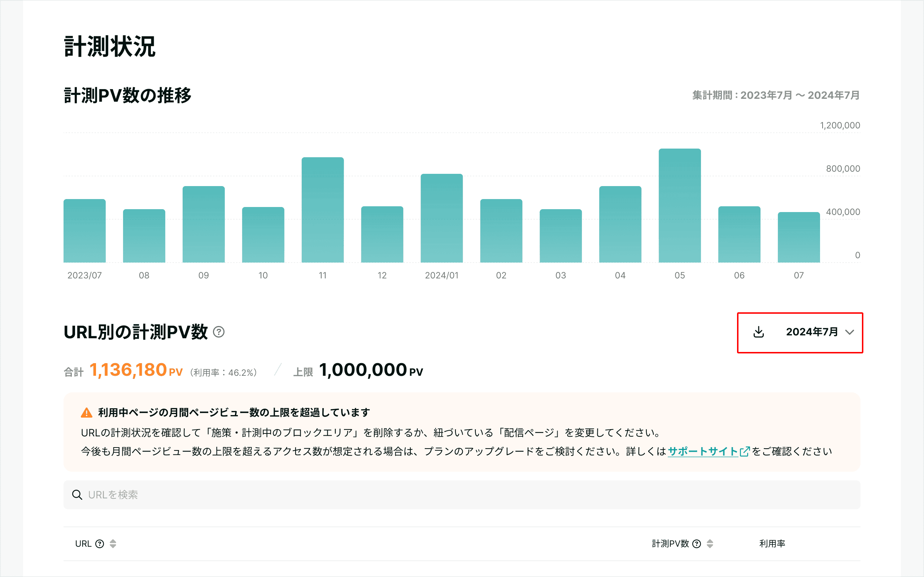Click the 2024/05 bar in chart
The image size is (924, 577).
click(680, 206)
